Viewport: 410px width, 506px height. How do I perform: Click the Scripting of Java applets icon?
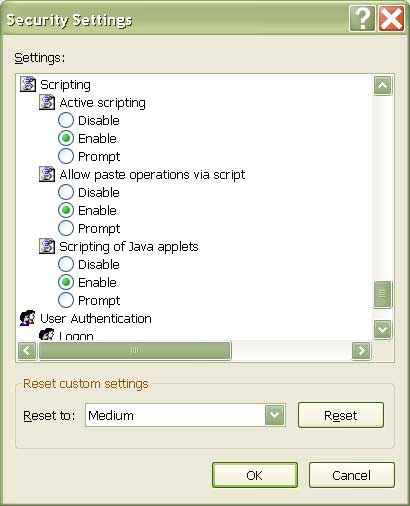47,246
